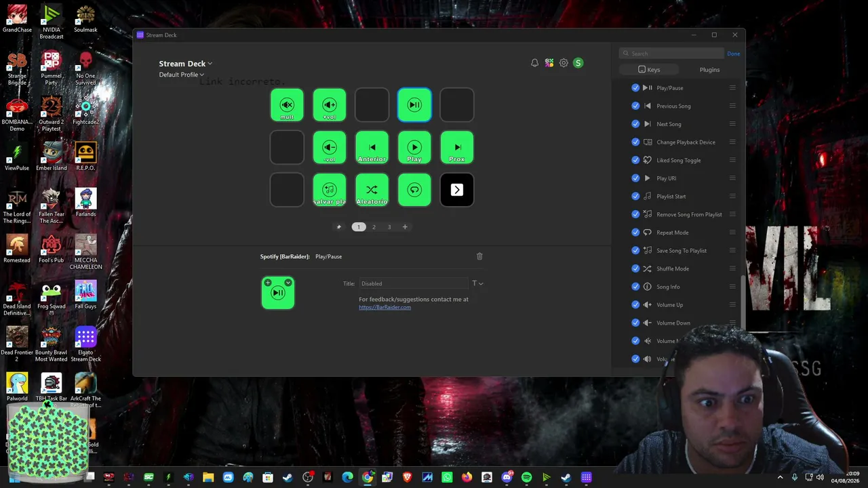Select the highlighted Play/Pause key in the top row

(x=414, y=105)
